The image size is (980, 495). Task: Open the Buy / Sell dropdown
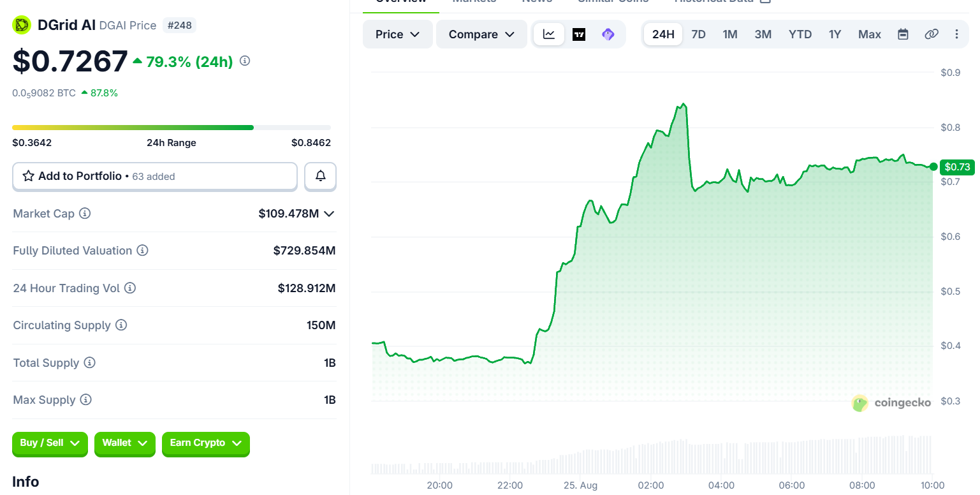[x=50, y=443]
